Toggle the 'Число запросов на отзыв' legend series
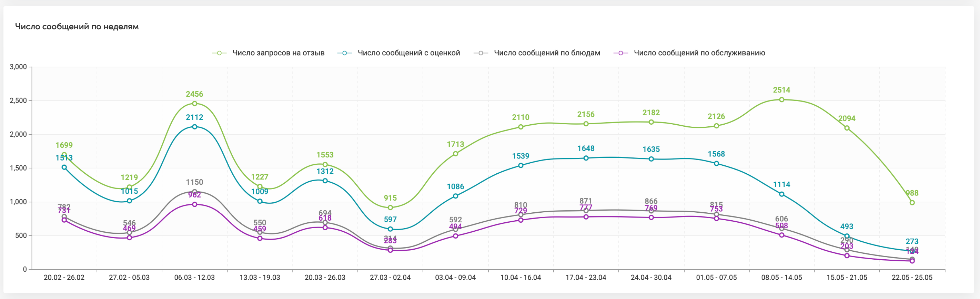Screen dimensions: 980x299 coord(268,53)
